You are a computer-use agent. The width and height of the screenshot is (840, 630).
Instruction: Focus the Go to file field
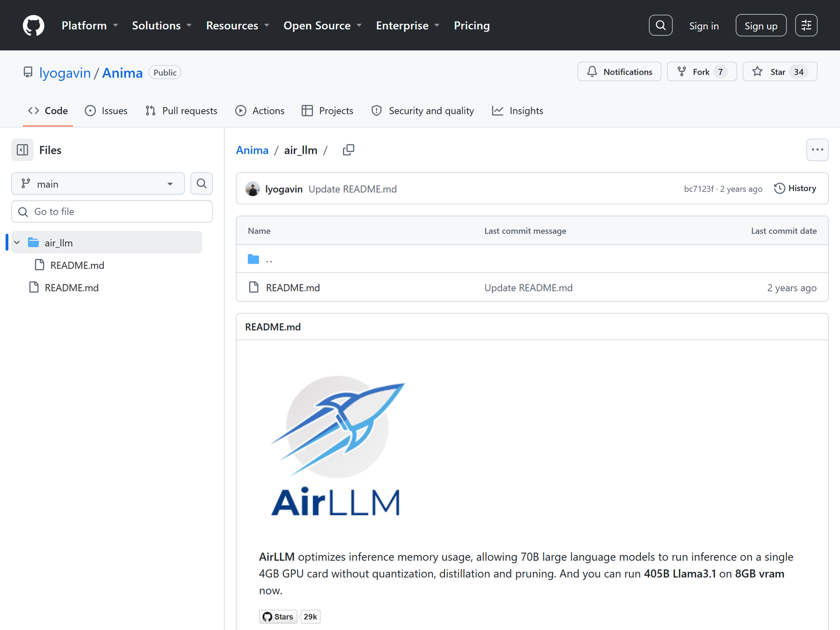tap(112, 212)
